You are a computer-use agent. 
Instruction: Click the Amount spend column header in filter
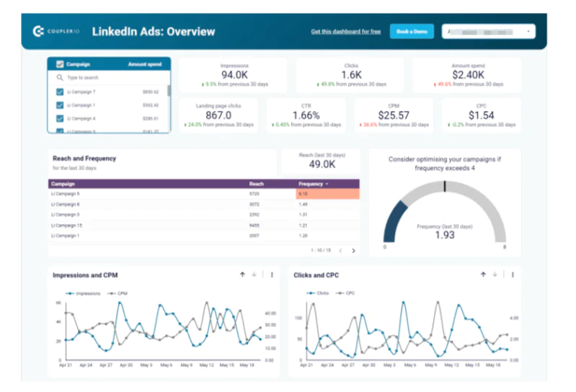tap(145, 64)
